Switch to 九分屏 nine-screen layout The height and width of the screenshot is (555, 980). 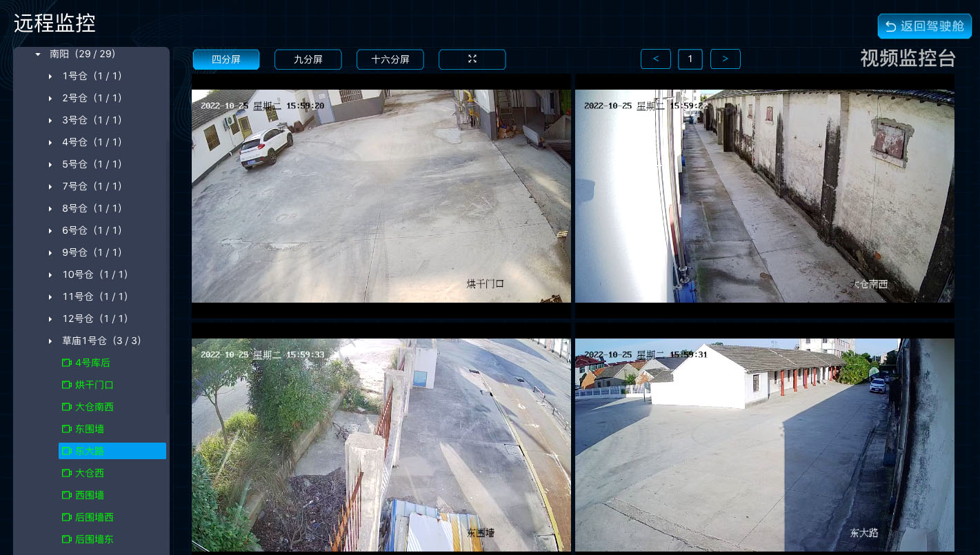point(308,59)
